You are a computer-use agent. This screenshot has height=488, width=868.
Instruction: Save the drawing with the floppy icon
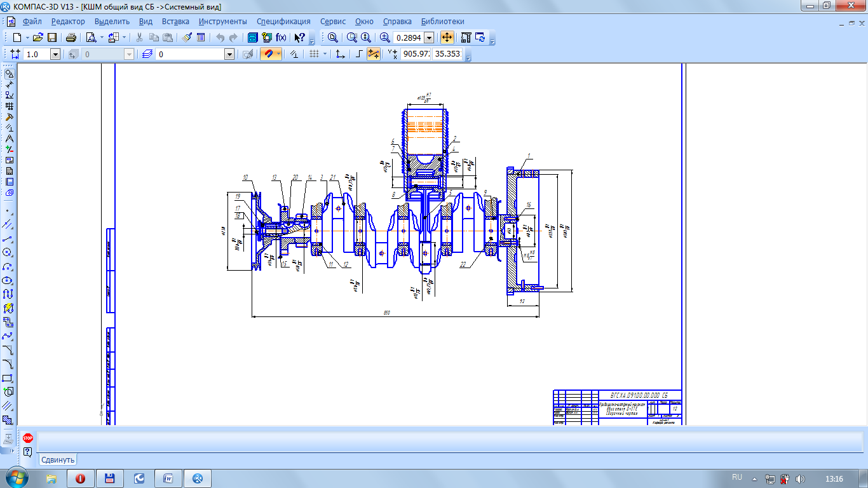[x=52, y=37]
